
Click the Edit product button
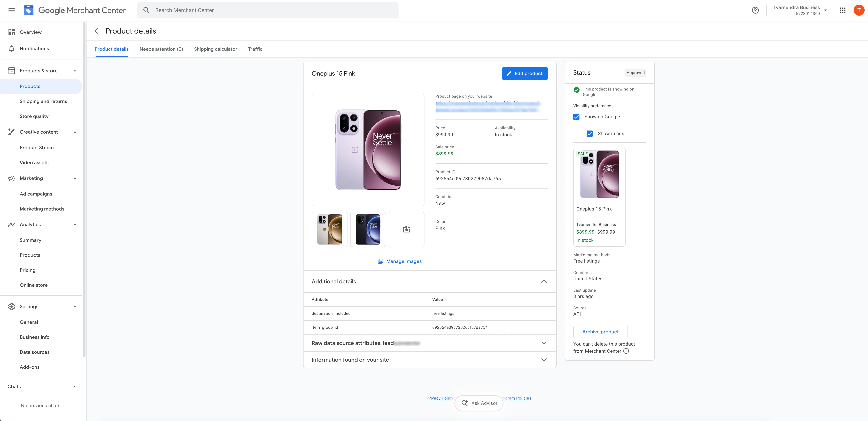click(x=525, y=73)
